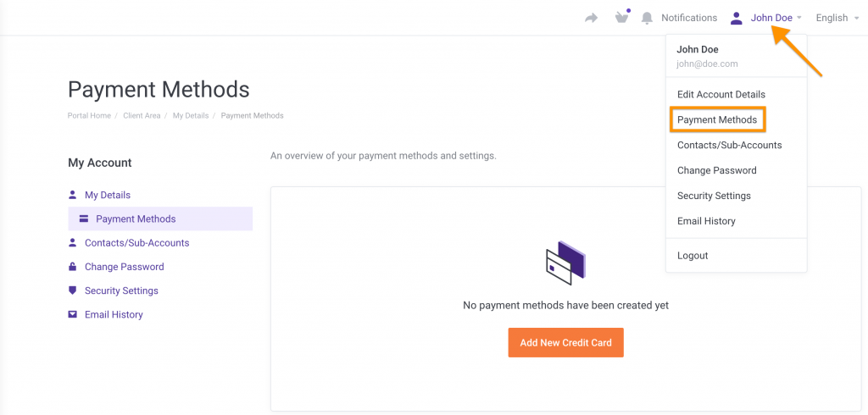The width and height of the screenshot is (868, 415).
Task: Expand the John Doe account dropdown
Action: pyautogui.click(x=776, y=18)
